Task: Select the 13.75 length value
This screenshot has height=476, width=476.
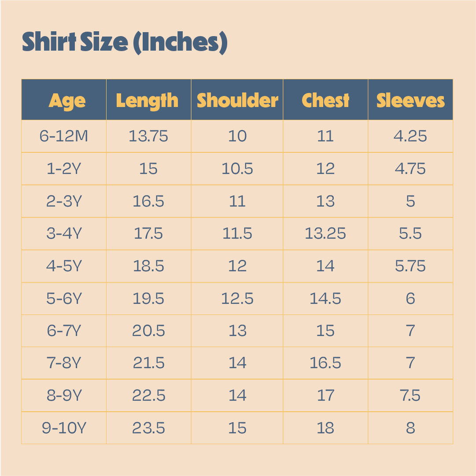Action: pyautogui.click(x=148, y=136)
